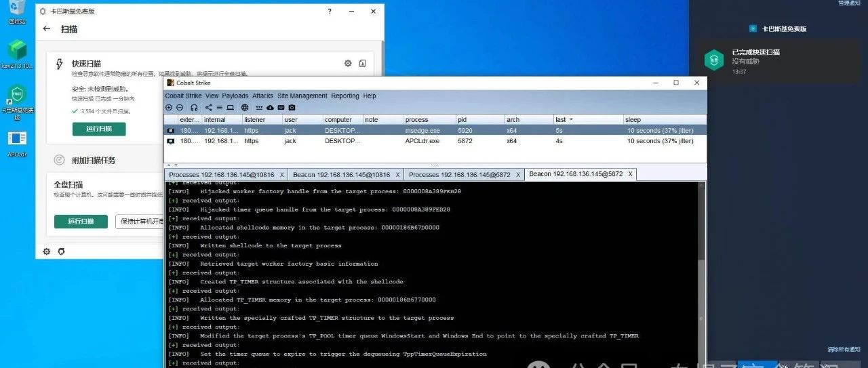Open the Cobalt Strike menu

point(184,96)
